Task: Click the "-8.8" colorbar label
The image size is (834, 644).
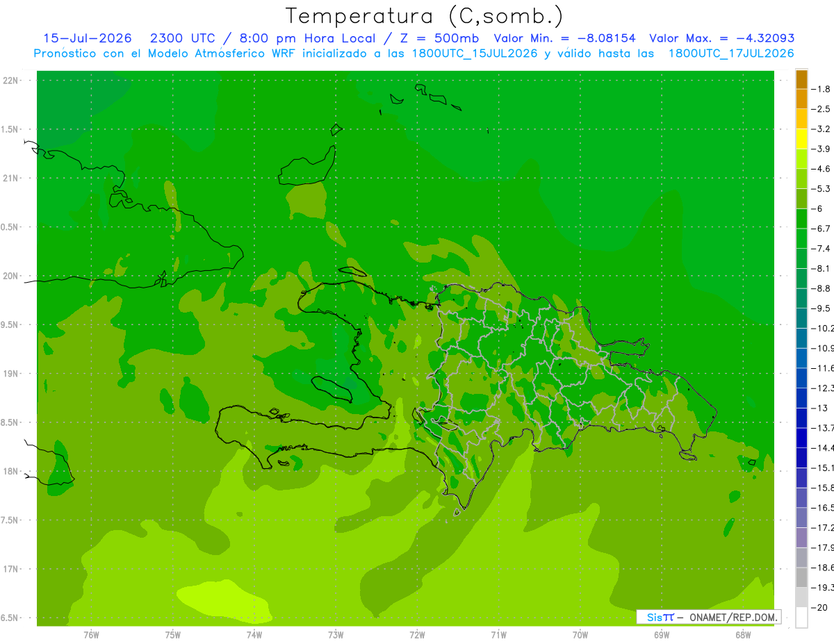Action: pos(821,288)
